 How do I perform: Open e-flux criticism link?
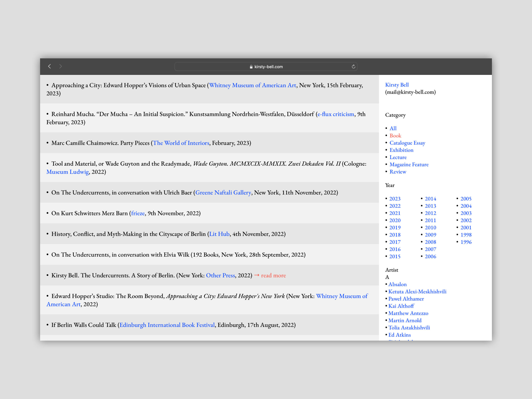(336, 114)
